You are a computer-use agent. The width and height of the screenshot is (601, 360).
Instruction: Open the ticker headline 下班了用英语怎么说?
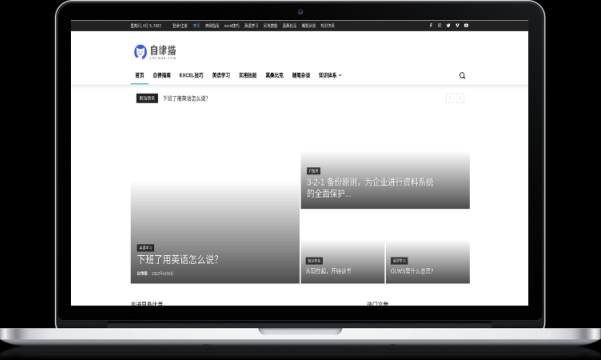[x=185, y=99]
